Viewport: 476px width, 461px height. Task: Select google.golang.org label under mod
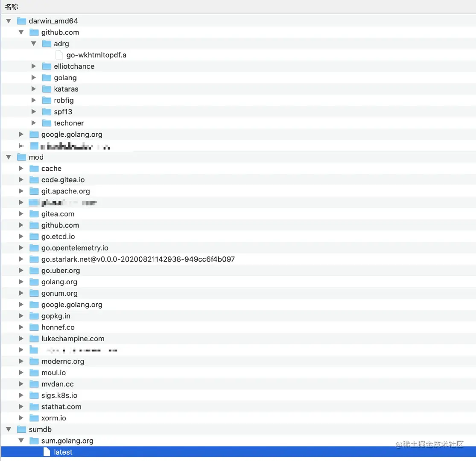click(72, 305)
